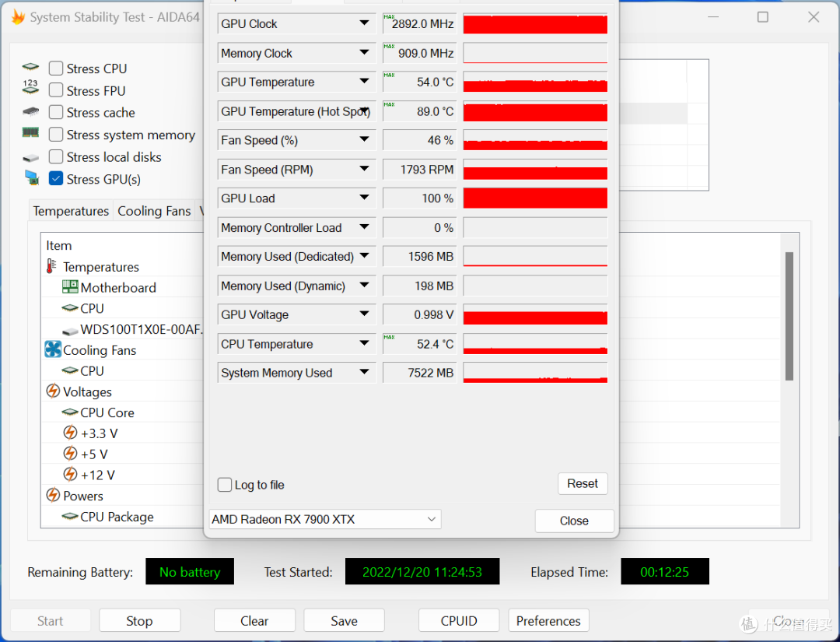The width and height of the screenshot is (840, 642).
Task: Click the lightning icon next to +12 V
Action: click(x=70, y=474)
